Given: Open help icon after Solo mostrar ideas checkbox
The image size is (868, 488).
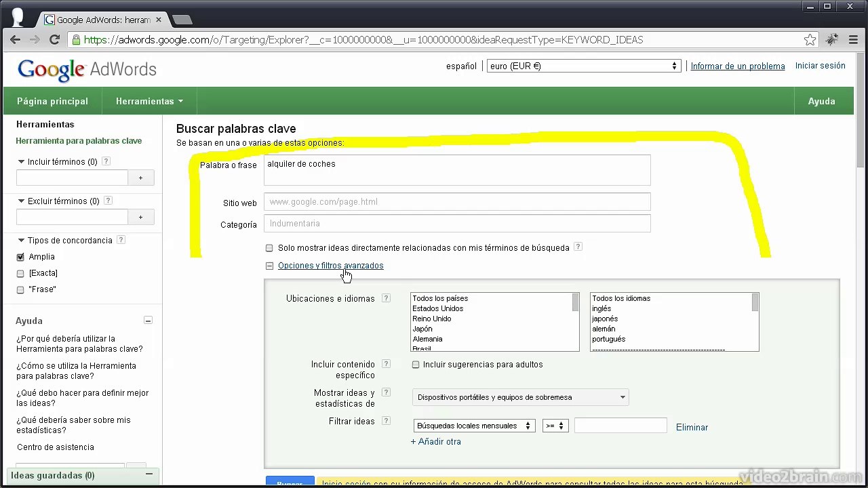Looking at the screenshot, I should (578, 247).
